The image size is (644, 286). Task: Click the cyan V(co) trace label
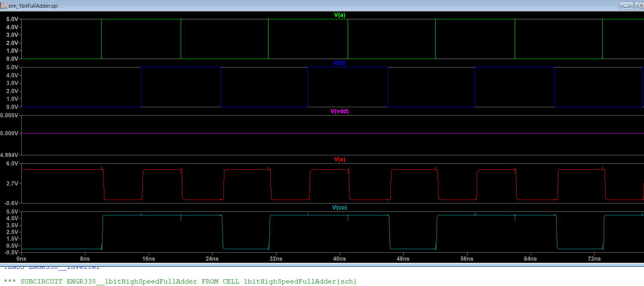pos(339,208)
